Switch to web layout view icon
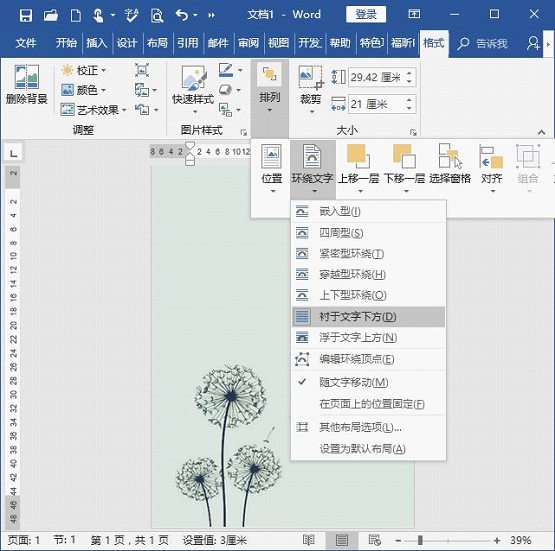The height and width of the screenshot is (551, 555). point(374,540)
